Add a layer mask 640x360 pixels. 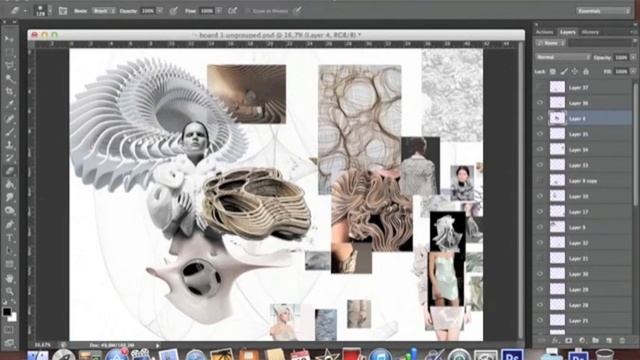pyautogui.click(x=569, y=340)
